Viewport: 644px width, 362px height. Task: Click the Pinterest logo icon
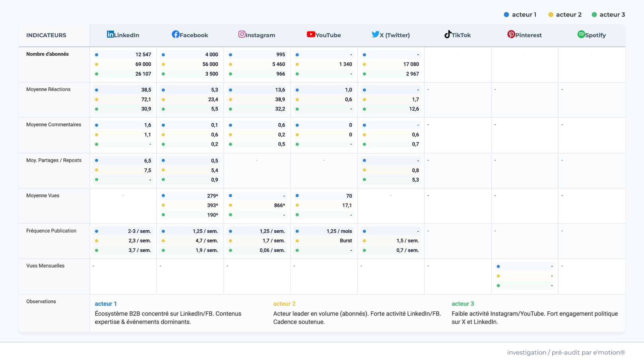click(x=511, y=34)
